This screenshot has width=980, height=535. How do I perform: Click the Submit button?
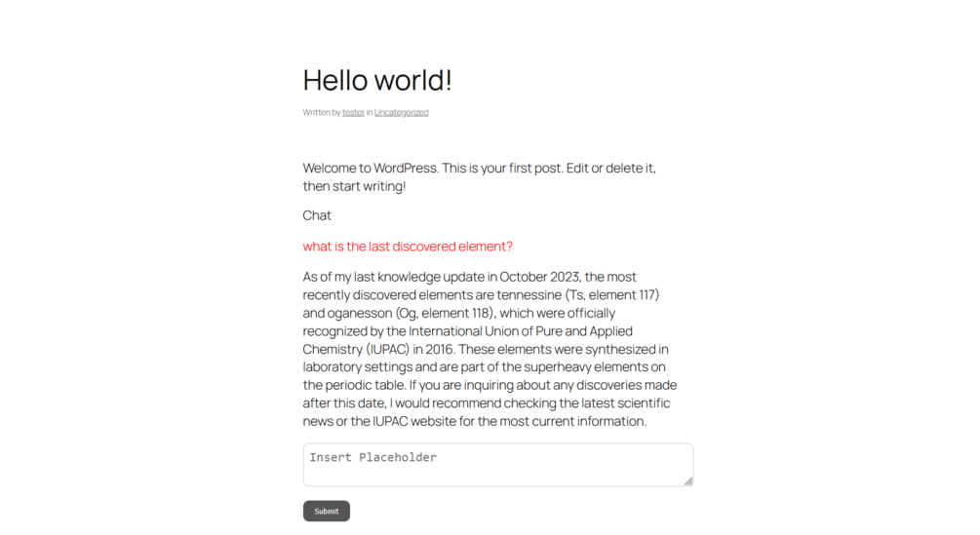326,511
